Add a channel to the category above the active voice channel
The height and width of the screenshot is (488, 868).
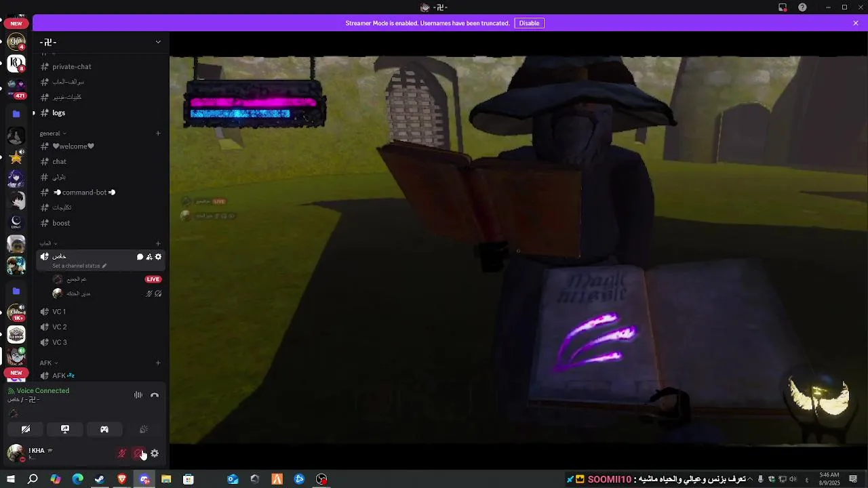[158, 243]
